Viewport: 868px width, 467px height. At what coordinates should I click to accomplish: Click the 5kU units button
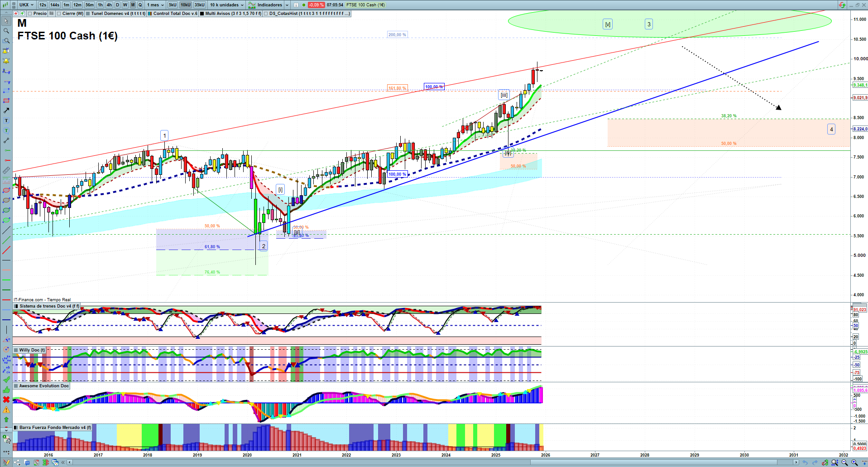[x=173, y=5]
